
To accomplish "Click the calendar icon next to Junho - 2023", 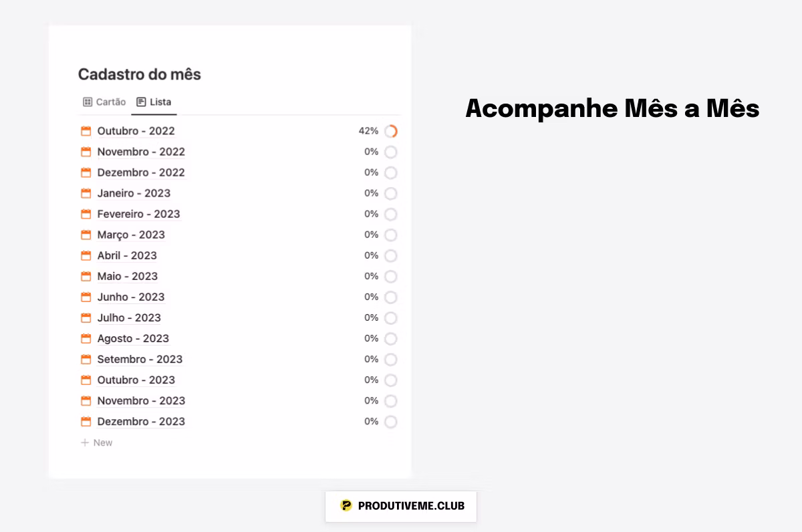I will click(86, 297).
